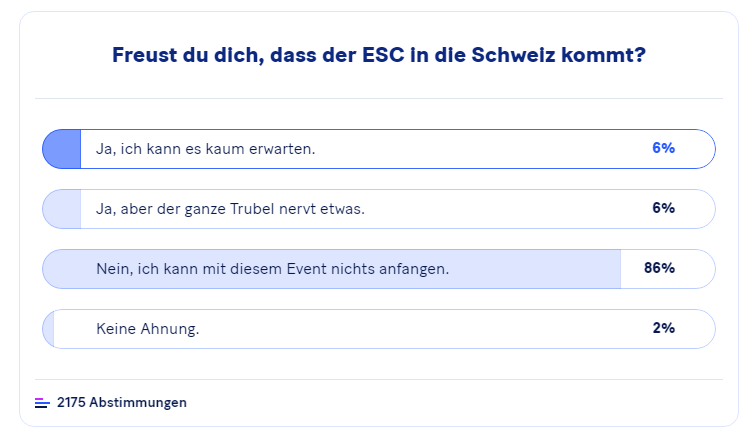Click the blue 6% value of first answer
Viewport: 755px width, 448px height.
[x=663, y=149]
